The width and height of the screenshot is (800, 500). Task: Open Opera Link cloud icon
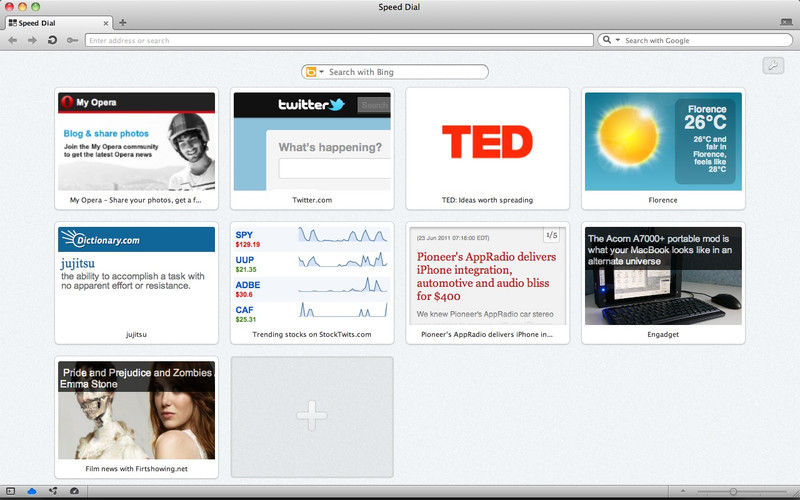(x=32, y=491)
